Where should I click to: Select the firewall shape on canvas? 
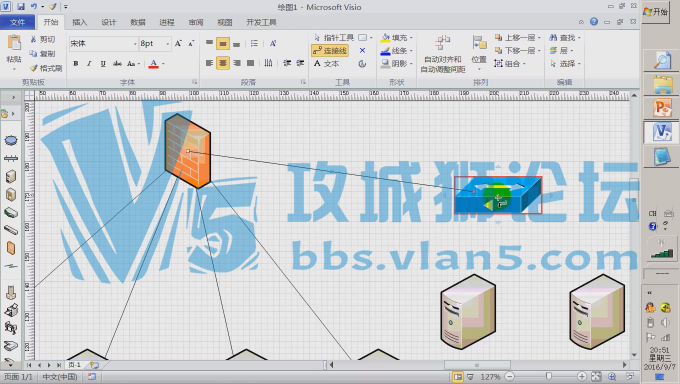pos(188,151)
